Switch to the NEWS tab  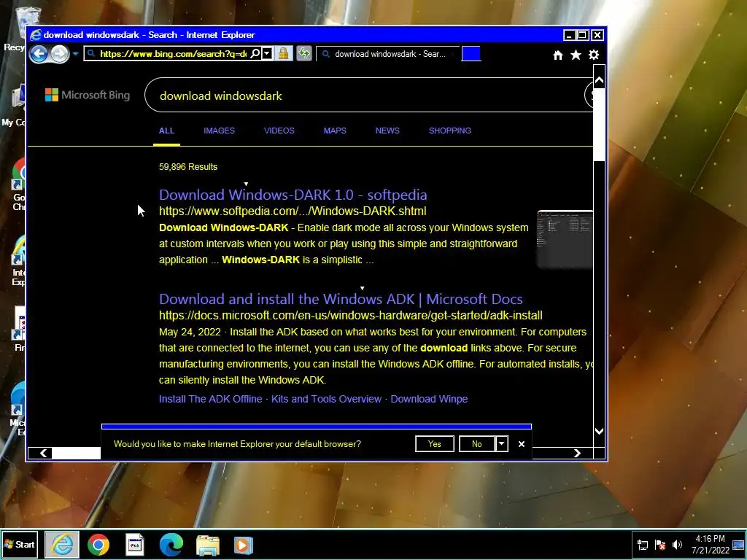tap(387, 131)
